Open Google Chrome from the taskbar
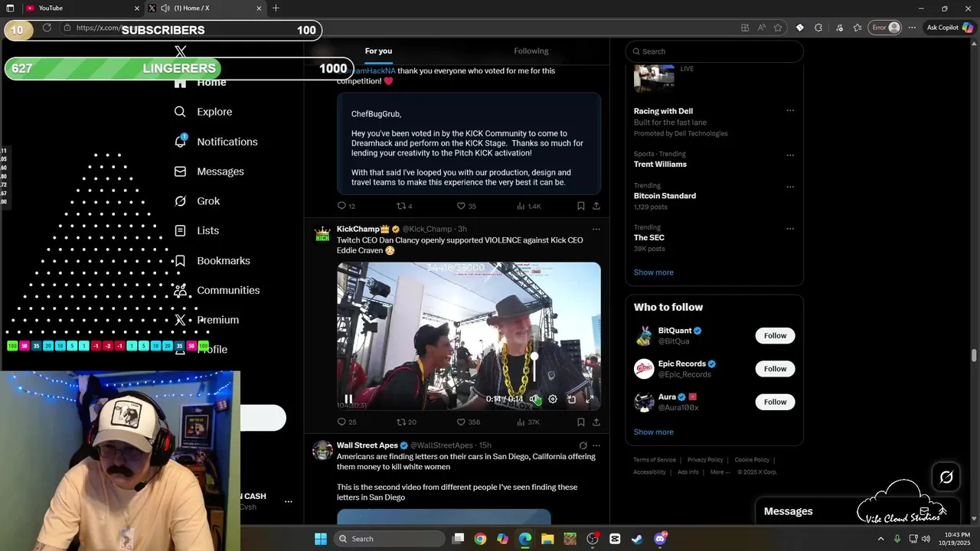Viewport: 980px width, 551px height. (x=480, y=539)
